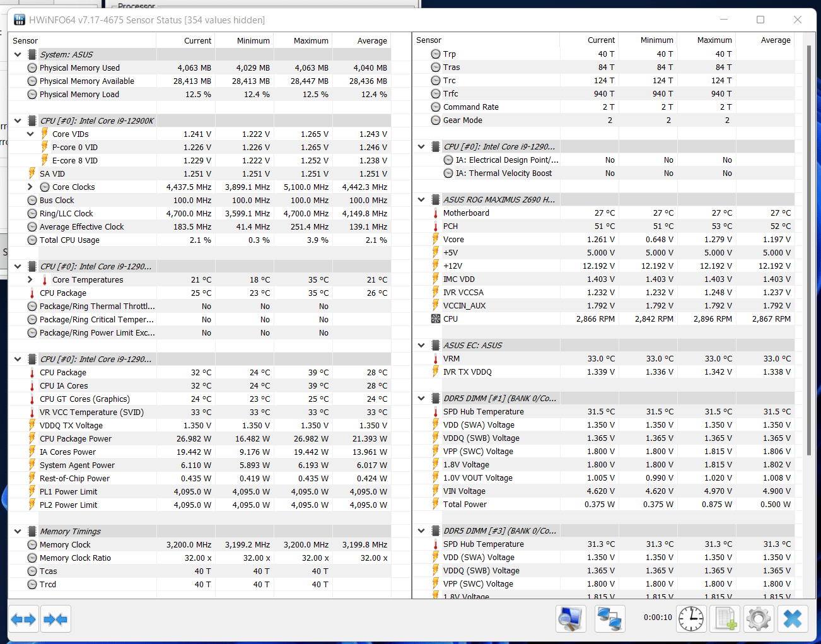Click the lightning icon beside PL1 Power Limit
The width and height of the screenshot is (821, 644).
[x=32, y=491]
